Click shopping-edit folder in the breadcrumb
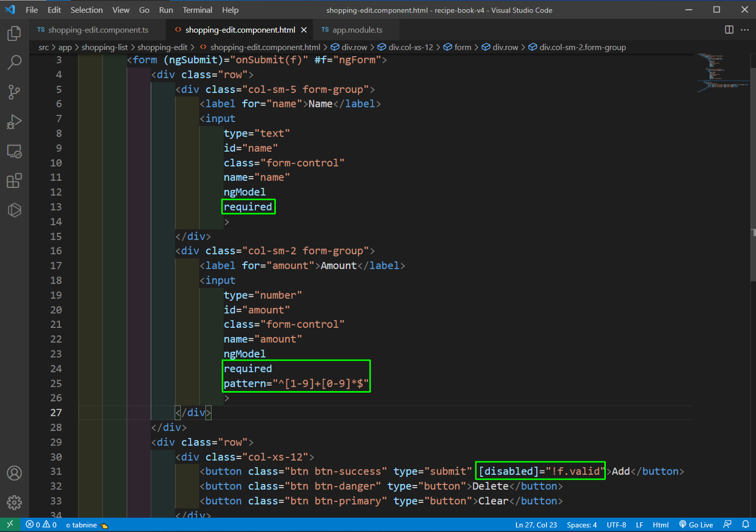Image resolution: width=756 pixels, height=532 pixels. coord(162,48)
